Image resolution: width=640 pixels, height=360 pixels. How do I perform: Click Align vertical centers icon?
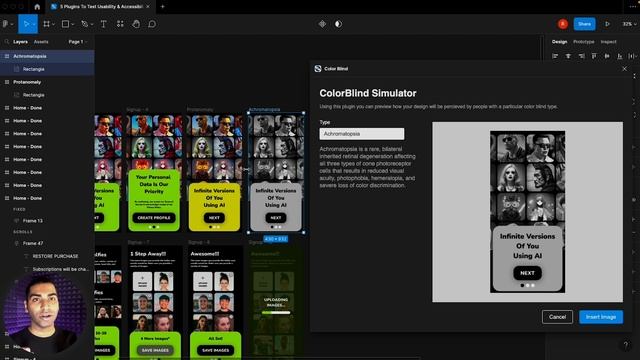(607, 56)
